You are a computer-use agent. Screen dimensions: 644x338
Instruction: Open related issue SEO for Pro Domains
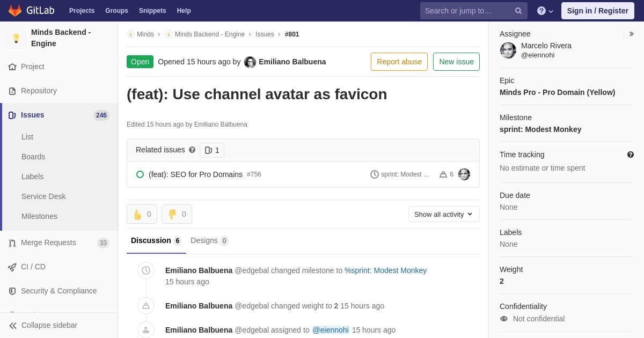[x=195, y=174]
